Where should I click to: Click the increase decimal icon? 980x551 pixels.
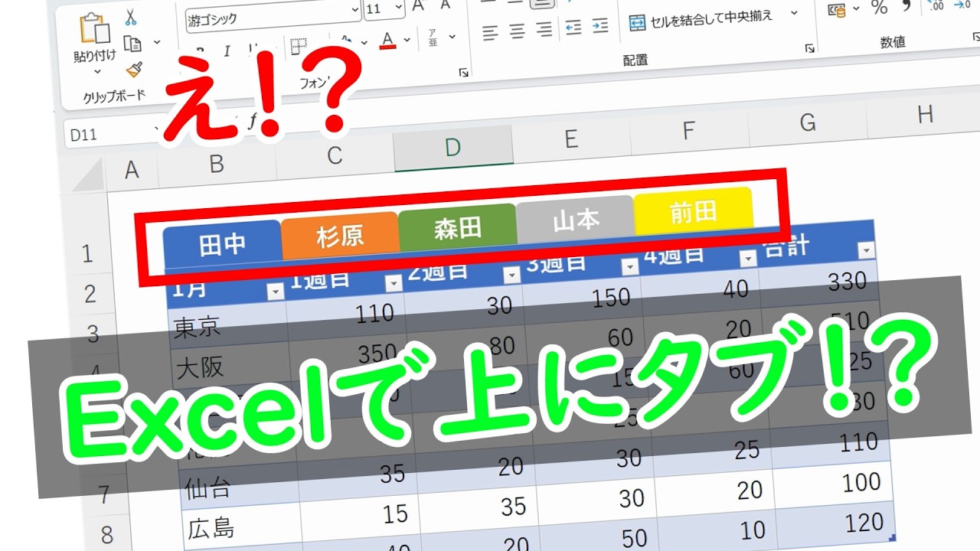pyautogui.click(x=936, y=6)
